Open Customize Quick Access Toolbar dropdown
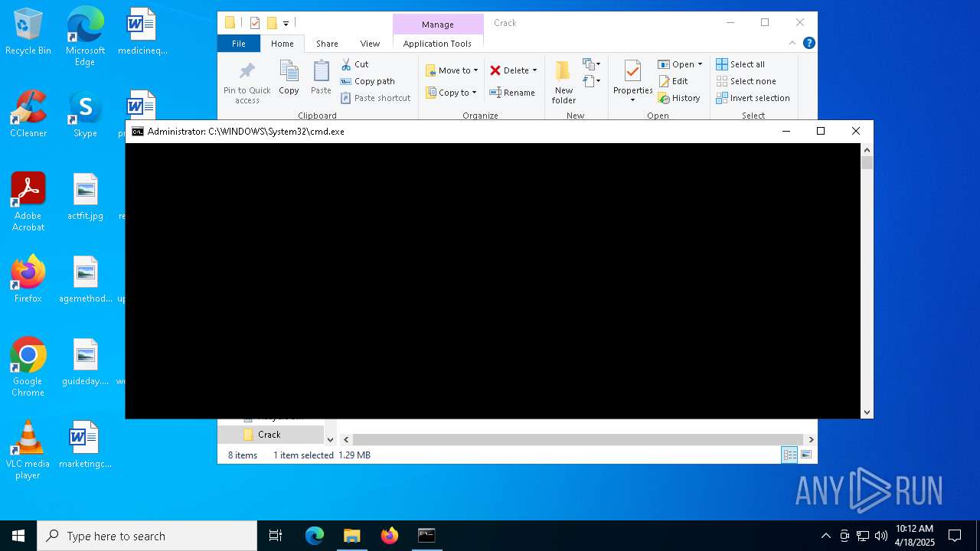 [x=286, y=23]
